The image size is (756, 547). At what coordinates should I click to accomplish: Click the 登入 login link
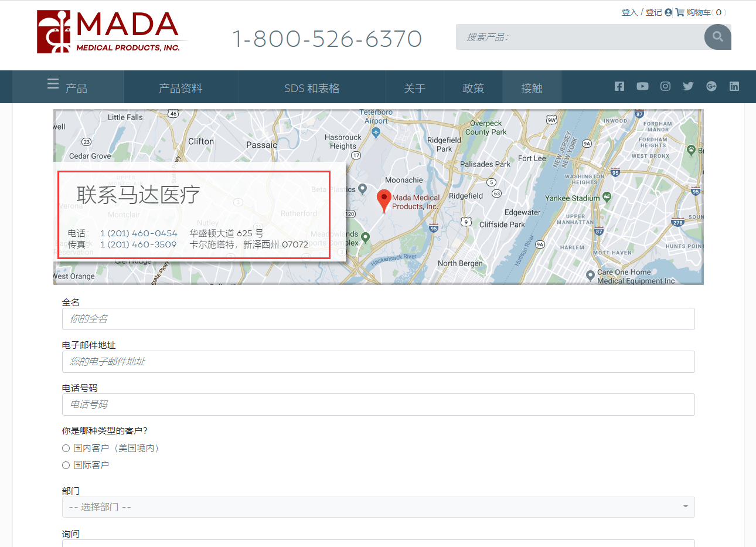[629, 12]
